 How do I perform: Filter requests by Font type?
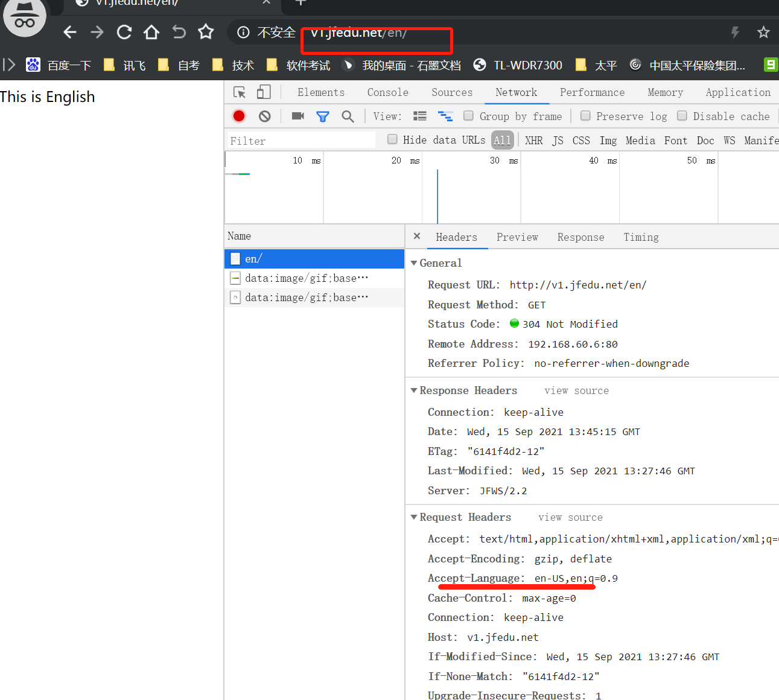pos(676,141)
